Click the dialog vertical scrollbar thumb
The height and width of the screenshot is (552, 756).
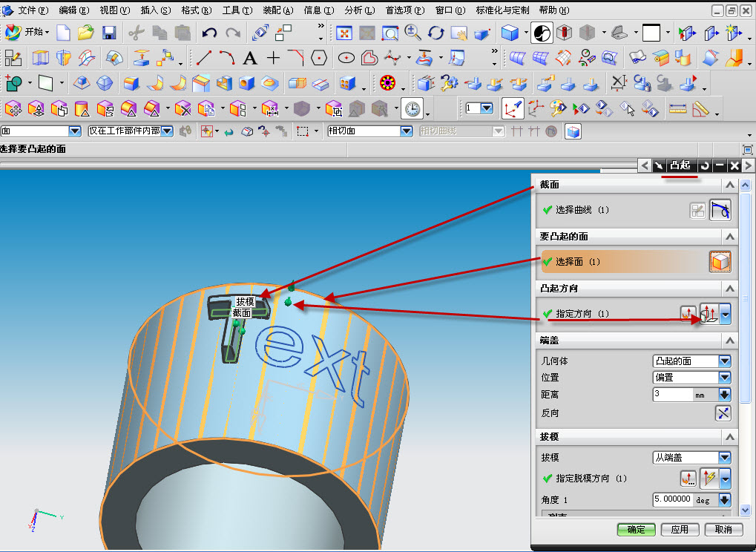coord(746,297)
